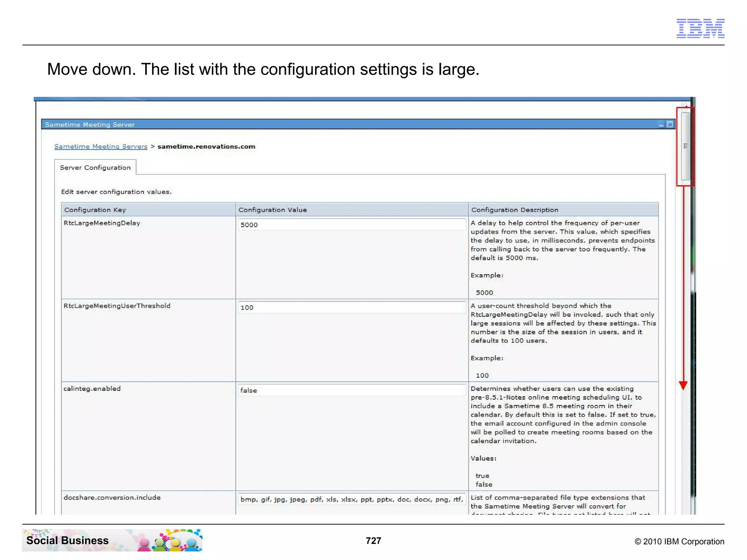This screenshot has width=747, height=560.
Task: Select the calinteg.enabled key text
Action: 92,389
